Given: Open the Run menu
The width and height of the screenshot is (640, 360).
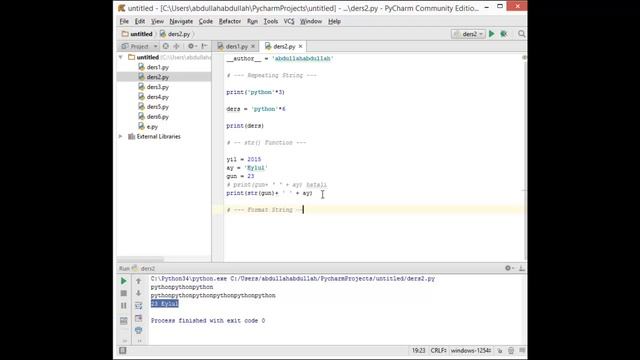Looking at the screenshot, I should (x=252, y=21).
